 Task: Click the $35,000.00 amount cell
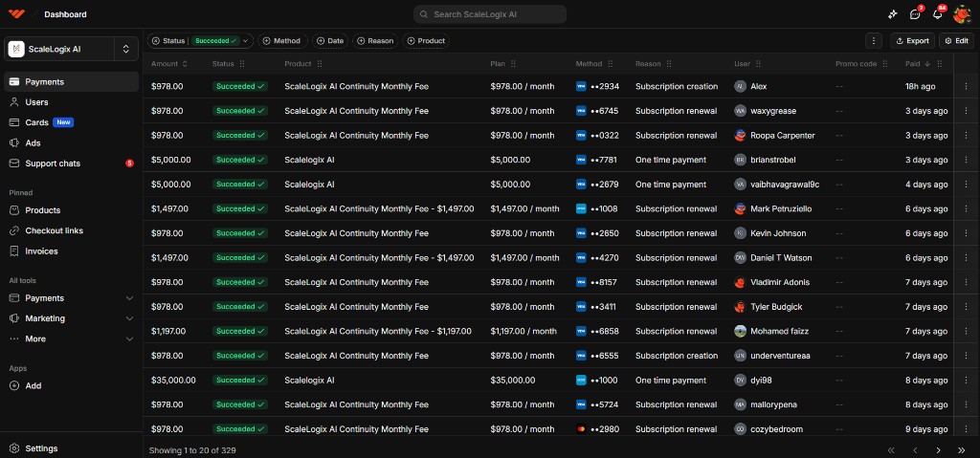pyautogui.click(x=173, y=380)
